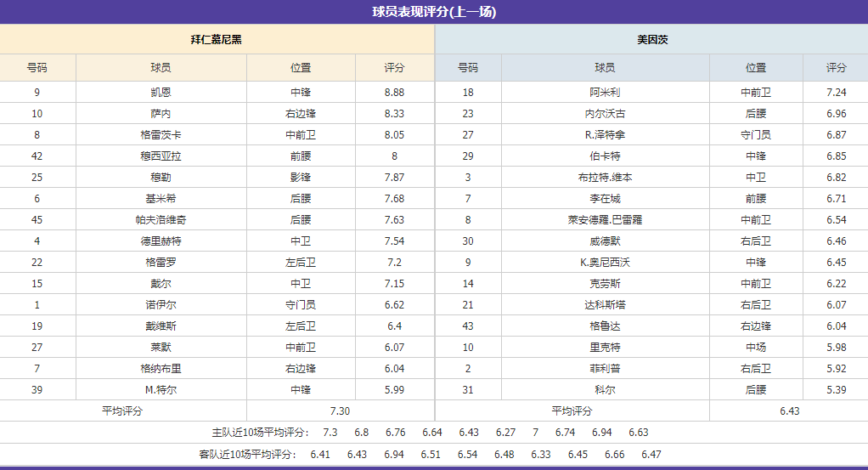Click the 客队近10场平均评分 label
Image resolution: width=868 pixels, height=470 pixels.
(247, 455)
